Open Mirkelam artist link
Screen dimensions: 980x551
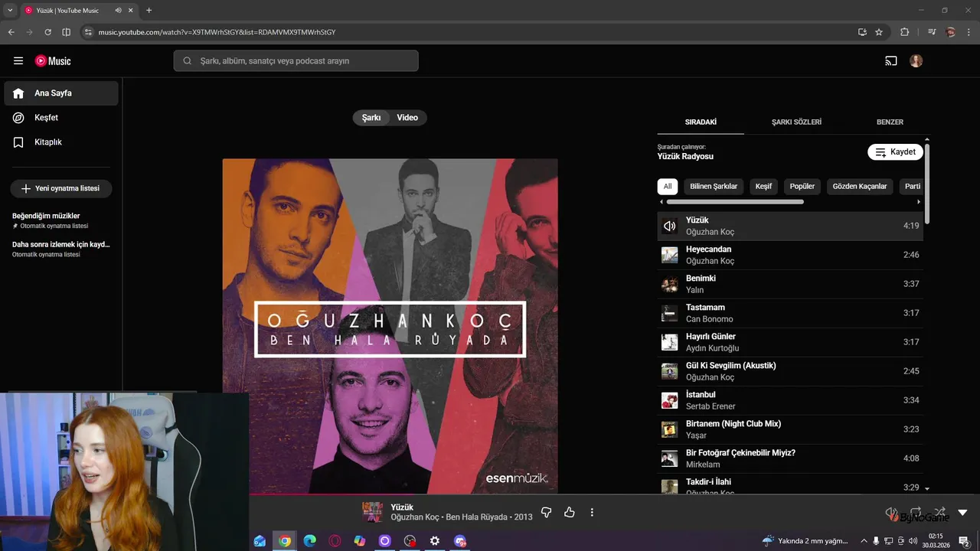point(703,465)
